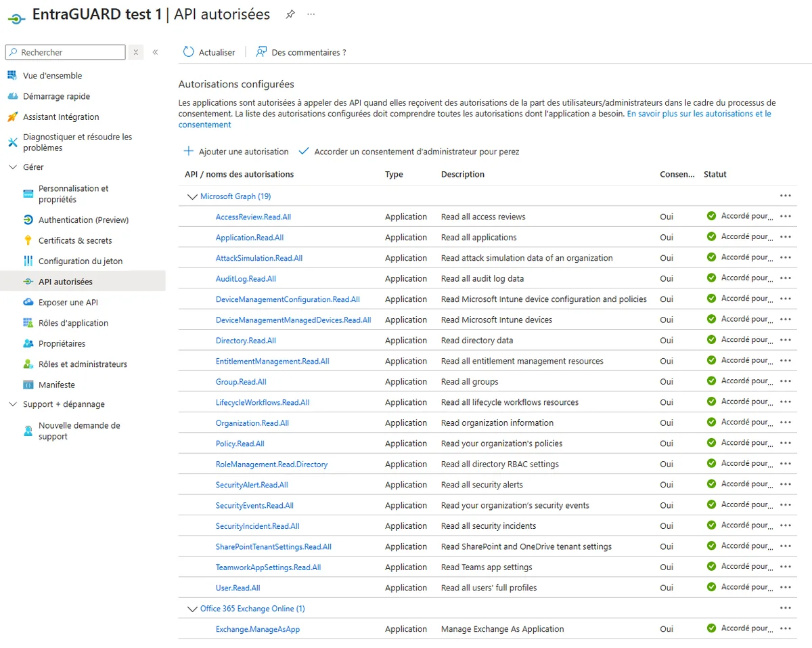Open ellipsis menu for Group.Read.All

pyautogui.click(x=785, y=381)
